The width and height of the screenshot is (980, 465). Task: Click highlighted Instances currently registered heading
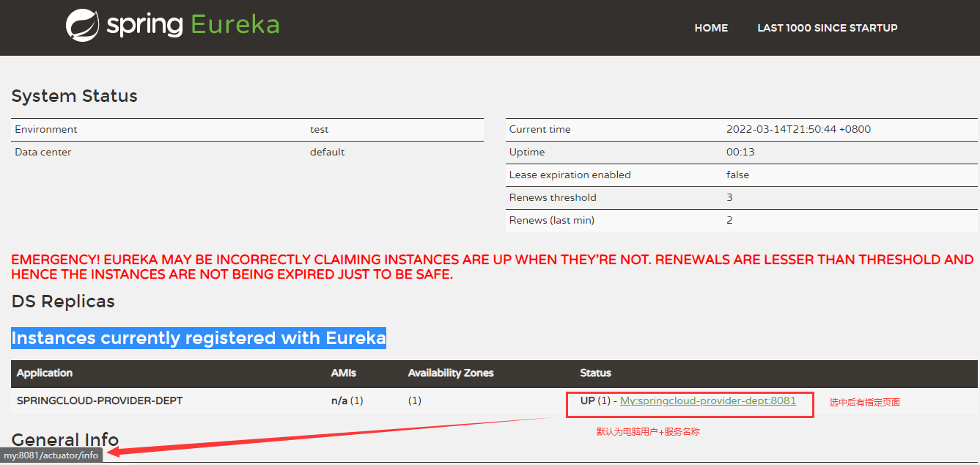pyautogui.click(x=198, y=338)
